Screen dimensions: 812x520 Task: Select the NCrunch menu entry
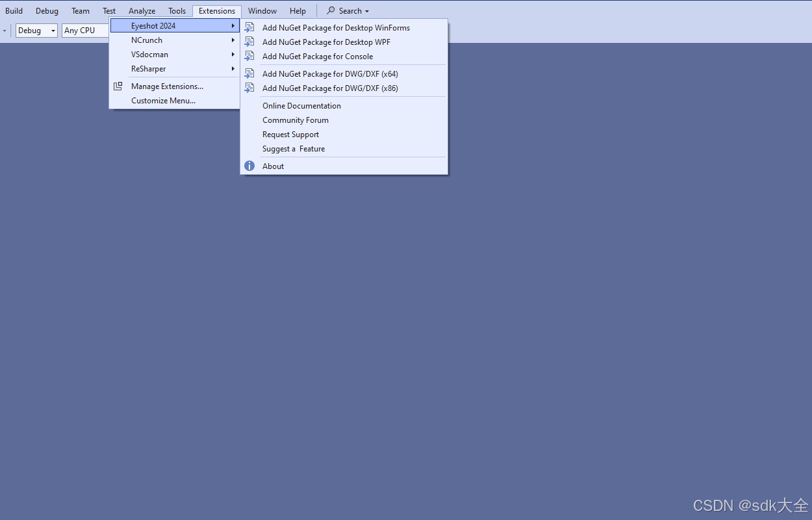[x=175, y=40]
